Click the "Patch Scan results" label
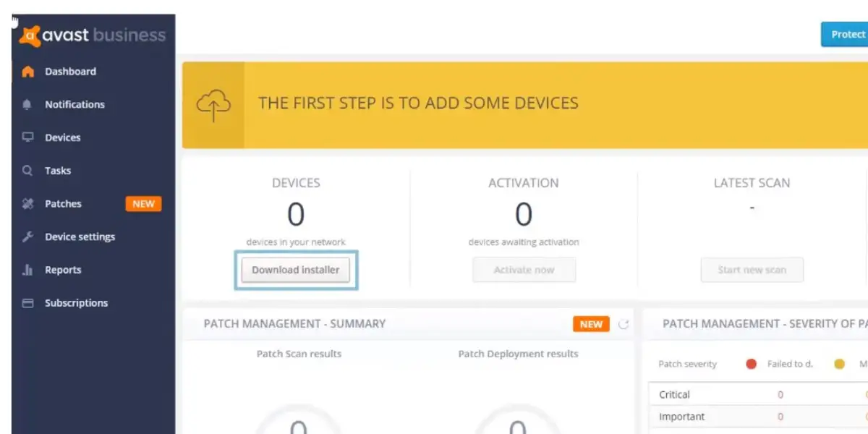This screenshot has height=434, width=868. [299, 354]
